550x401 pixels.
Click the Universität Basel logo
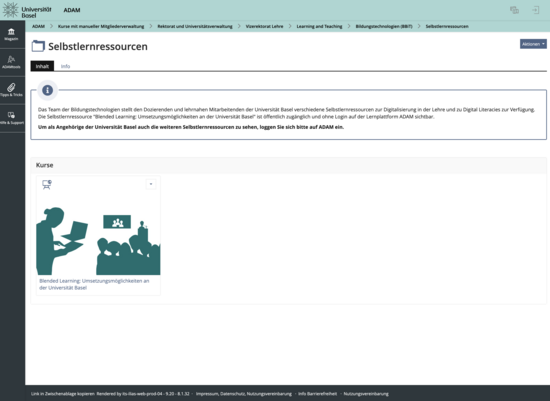[x=27, y=10]
